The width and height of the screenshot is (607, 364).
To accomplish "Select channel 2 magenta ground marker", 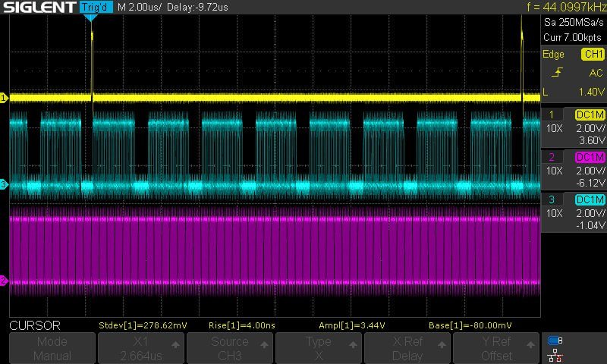I will point(4,280).
